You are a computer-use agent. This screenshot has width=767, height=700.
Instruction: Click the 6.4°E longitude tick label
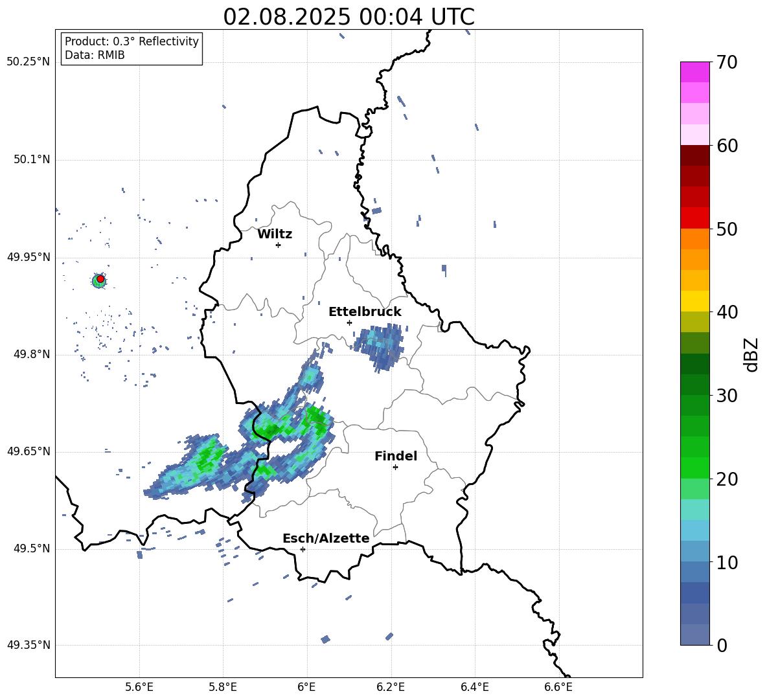tap(474, 687)
